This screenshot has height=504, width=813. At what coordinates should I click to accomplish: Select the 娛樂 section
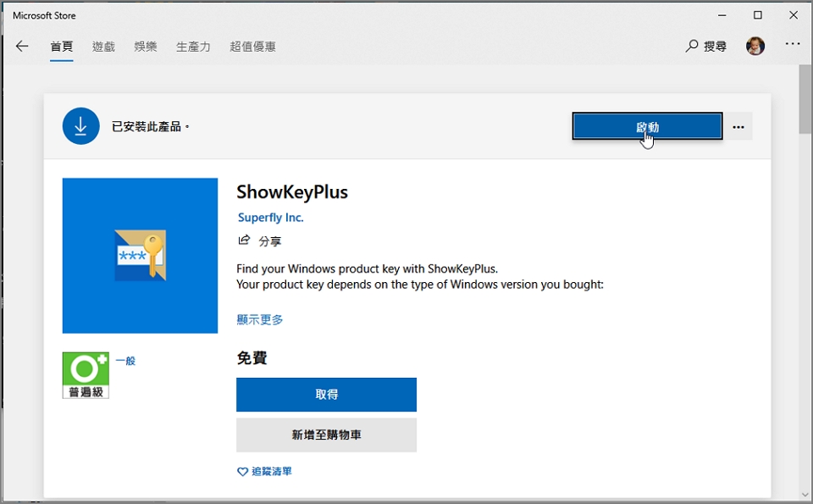click(x=146, y=47)
